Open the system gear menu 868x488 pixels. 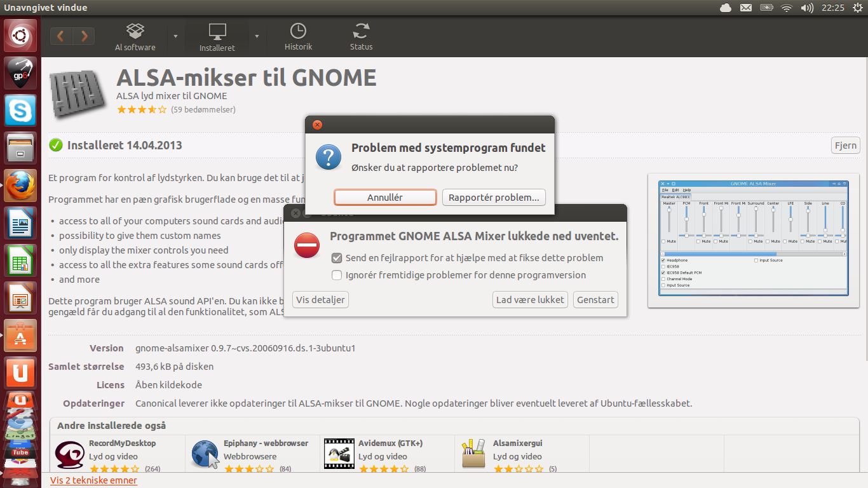[858, 8]
